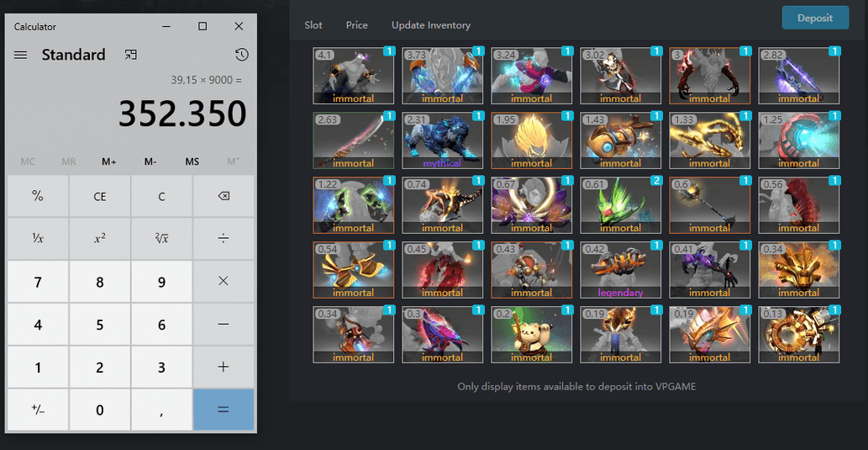868x450 pixels.
Task: Select the 0.3 priced immortal item
Action: [x=442, y=336]
